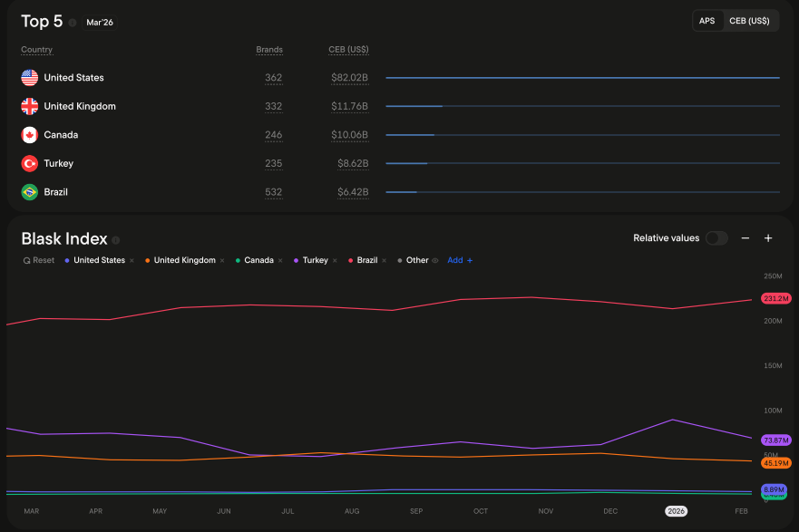Click the United States flag icon
Image resolution: width=799 pixels, height=532 pixels.
30,77
